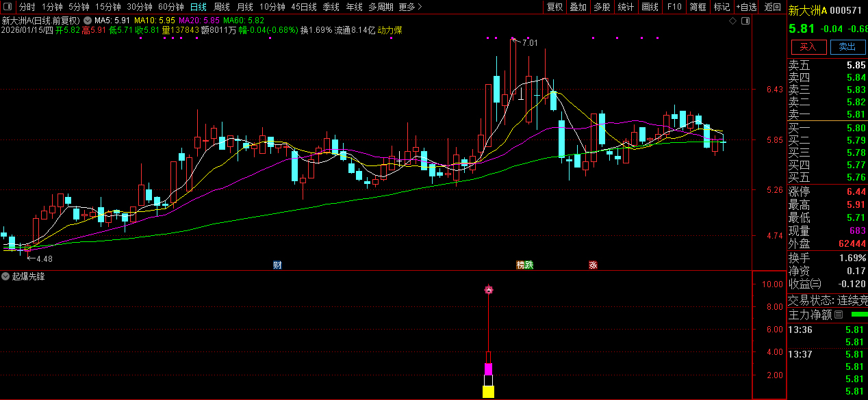The height and width of the screenshot is (400, 868).
Task: Click the 动力煤 sector label
Action: click(x=390, y=30)
